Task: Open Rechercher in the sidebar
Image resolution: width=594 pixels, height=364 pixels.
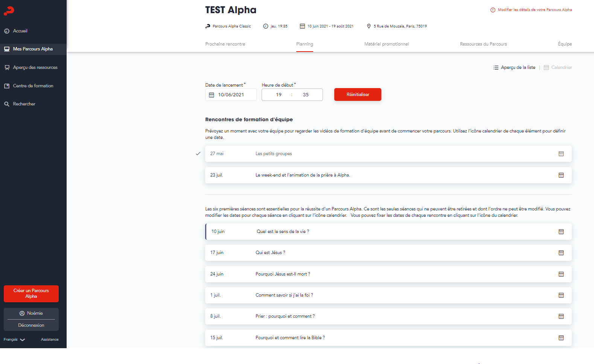Action: pos(24,104)
